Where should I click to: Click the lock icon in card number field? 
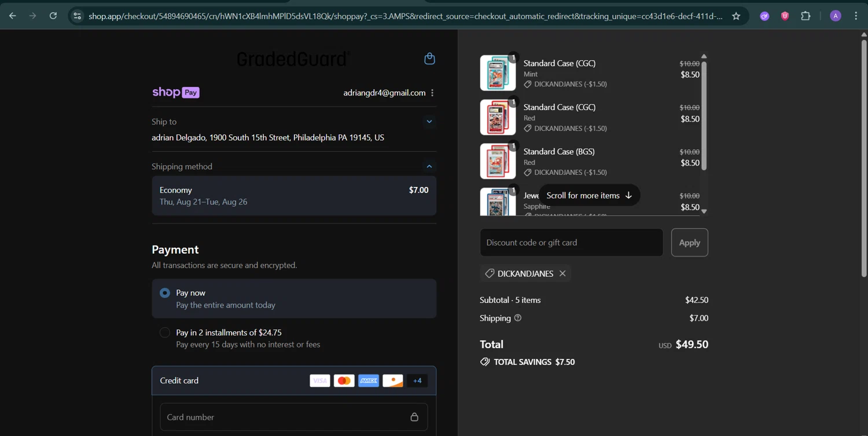[414, 417]
